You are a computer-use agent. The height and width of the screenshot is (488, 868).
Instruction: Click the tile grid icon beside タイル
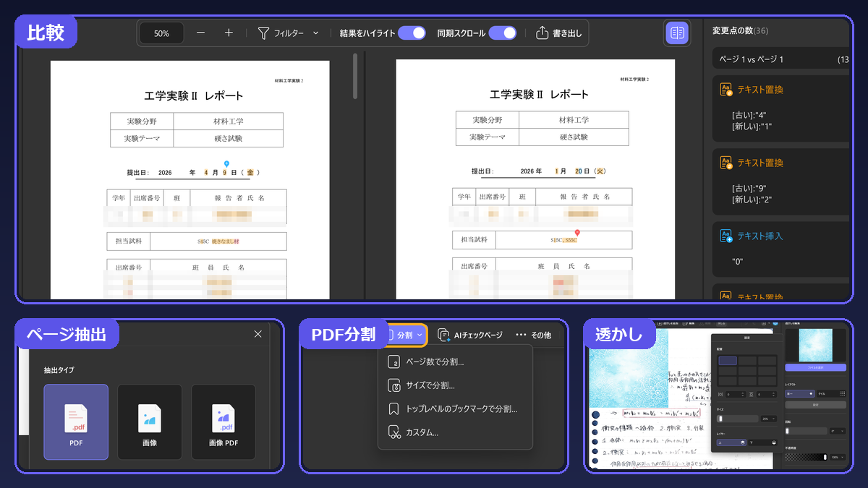coord(843,393)
